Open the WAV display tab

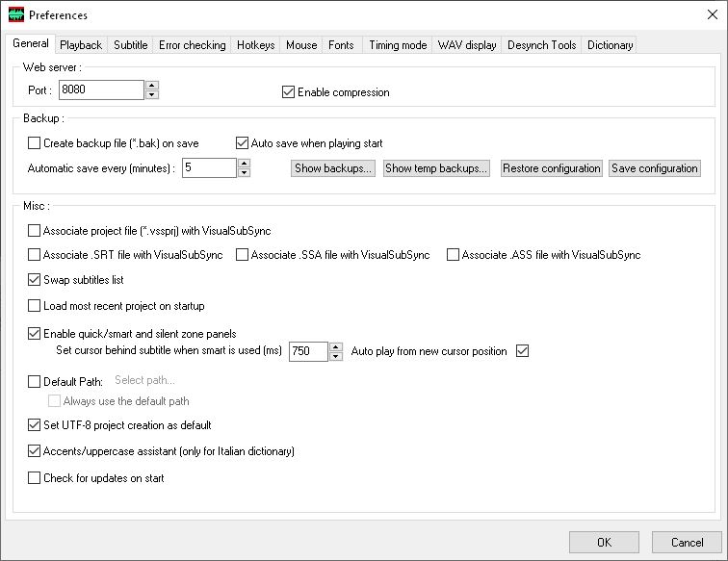click(x=467, y=45)
